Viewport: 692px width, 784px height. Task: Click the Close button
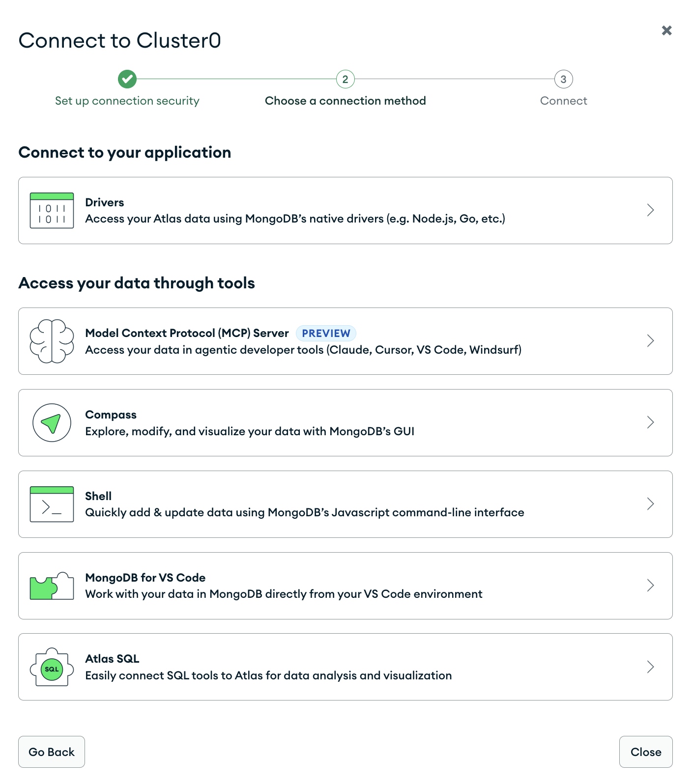click(646, 752)
